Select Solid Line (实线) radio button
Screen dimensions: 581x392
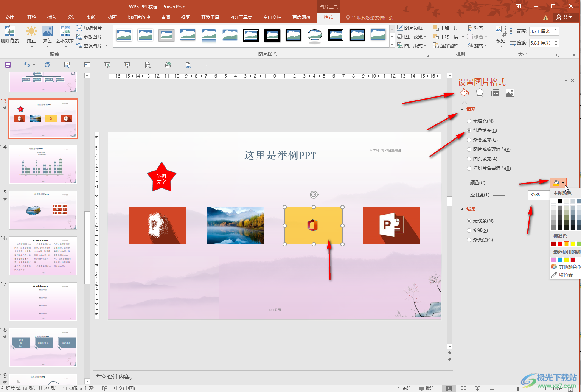469,230
